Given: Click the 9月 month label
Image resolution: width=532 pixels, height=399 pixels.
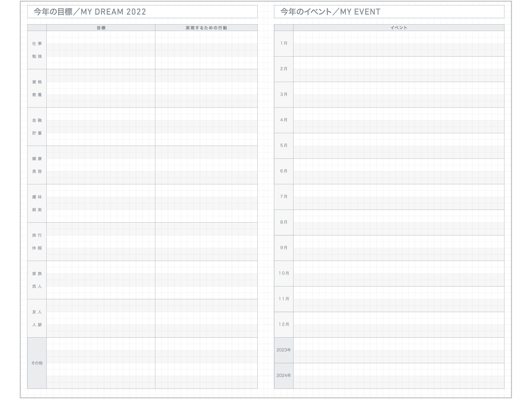Looking at the screenshot, I should [x=284, y=248].
